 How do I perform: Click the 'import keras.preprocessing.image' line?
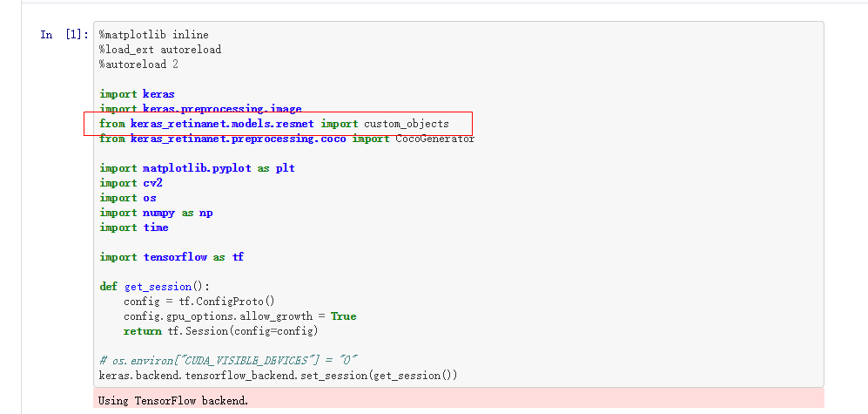pyautogui.click(x=200, y=109)
